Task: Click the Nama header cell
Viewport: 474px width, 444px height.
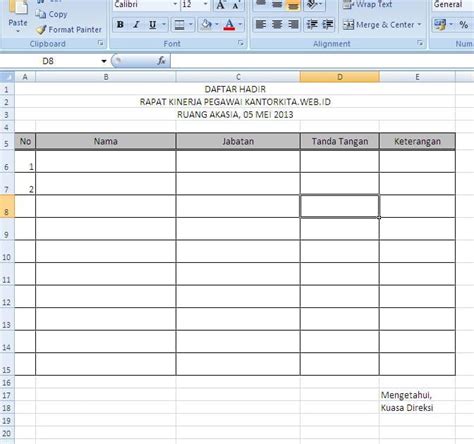Action: pyautogui.click(x=106, y=141)
